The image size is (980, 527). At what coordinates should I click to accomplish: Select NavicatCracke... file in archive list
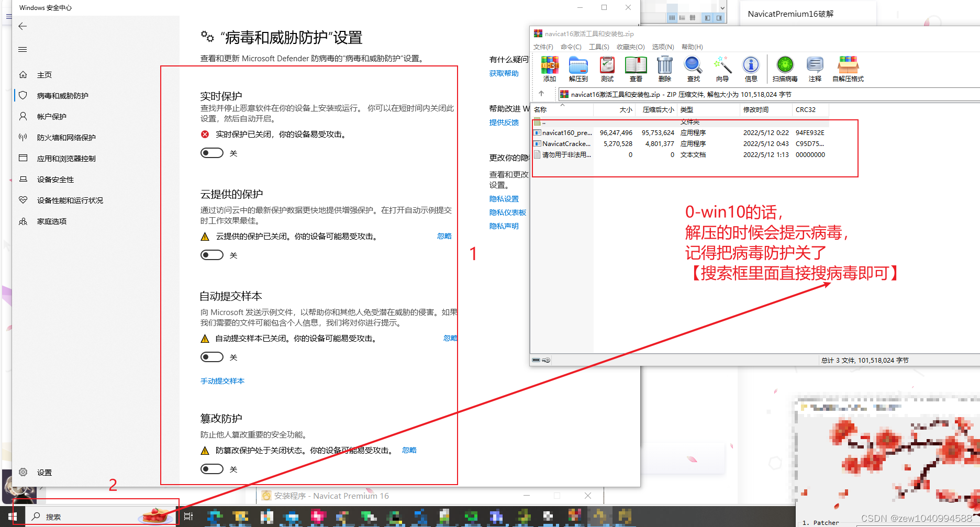(x=681, y=143)
